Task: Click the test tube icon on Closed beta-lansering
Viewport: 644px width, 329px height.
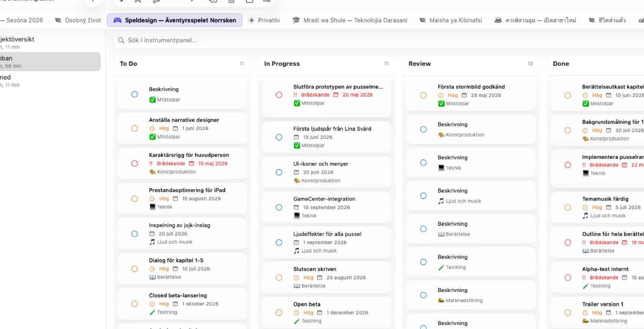Action: point(152,312)
